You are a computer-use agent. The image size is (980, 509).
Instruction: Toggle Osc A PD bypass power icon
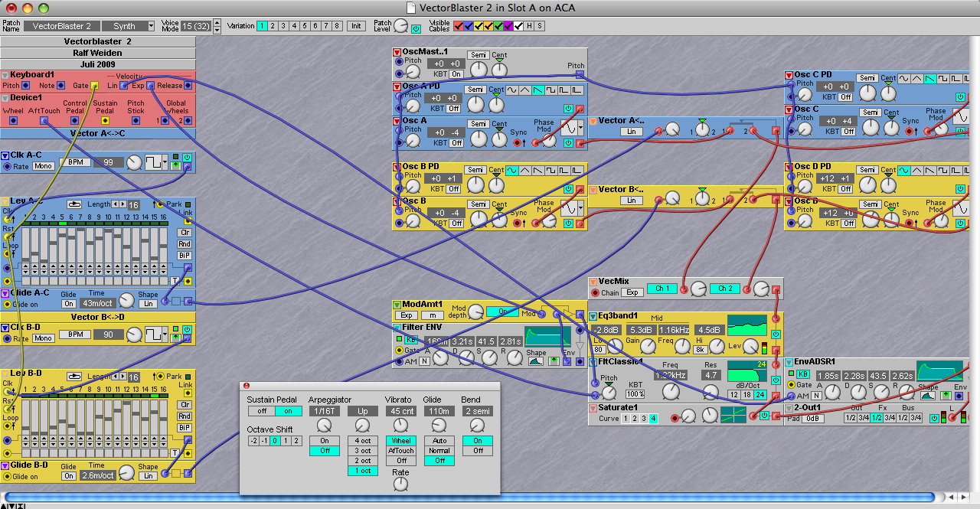tap(567, 109)
